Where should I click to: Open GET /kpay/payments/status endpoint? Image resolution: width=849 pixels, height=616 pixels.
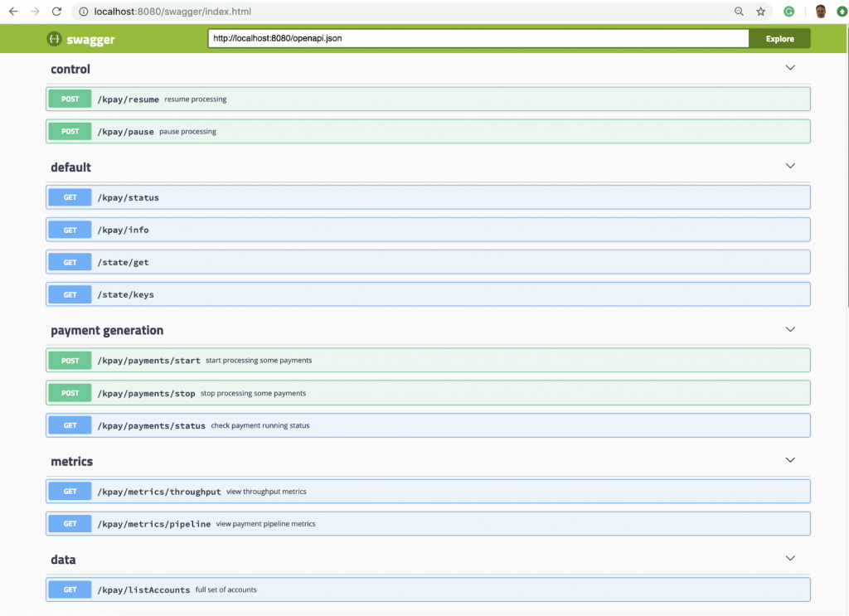[x=428, y=425]
